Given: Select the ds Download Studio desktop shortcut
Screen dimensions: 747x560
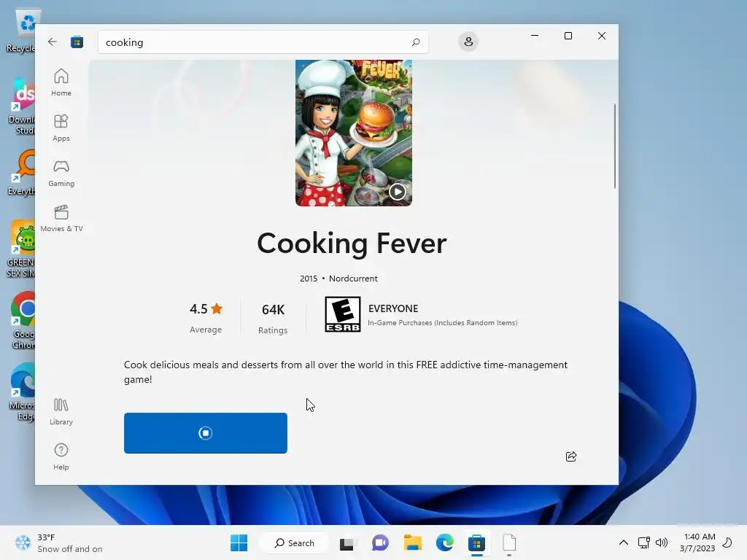Looking at the screenshot, I should tap(23, 106).
